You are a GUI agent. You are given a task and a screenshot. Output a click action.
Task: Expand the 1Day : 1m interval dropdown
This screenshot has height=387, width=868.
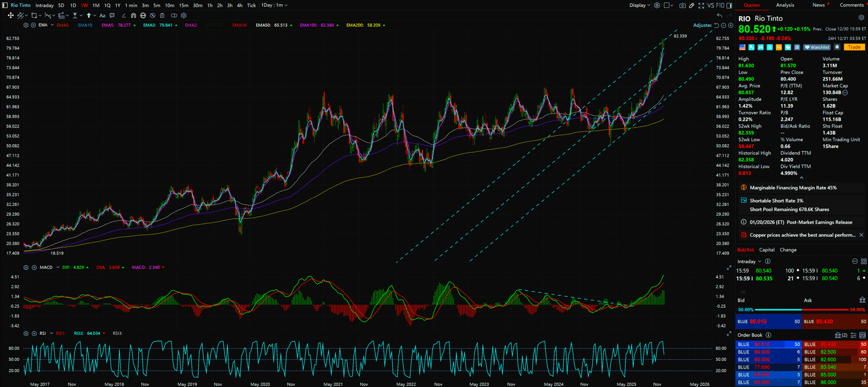coord(274,5)
